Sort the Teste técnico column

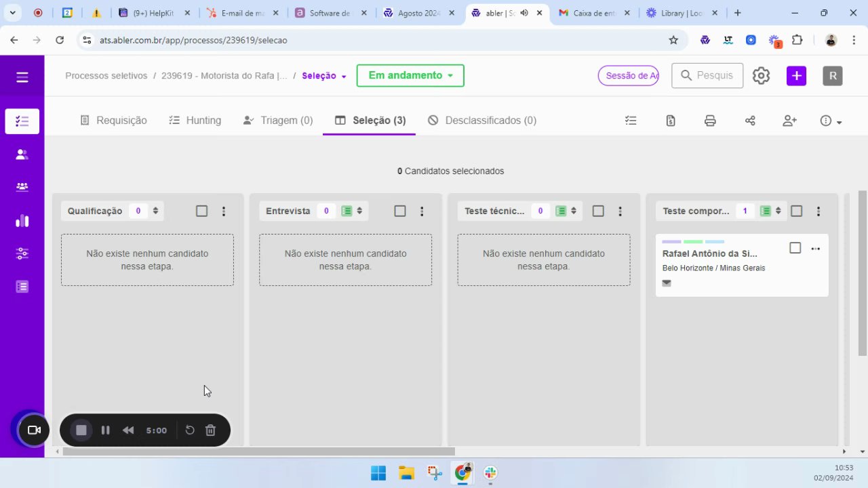tap(574, 211)
